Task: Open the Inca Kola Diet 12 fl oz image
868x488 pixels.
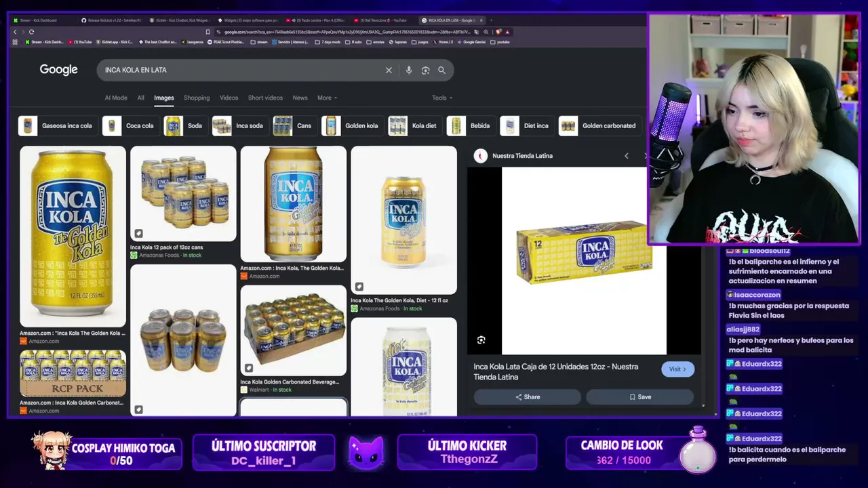Action: (404, 220)
